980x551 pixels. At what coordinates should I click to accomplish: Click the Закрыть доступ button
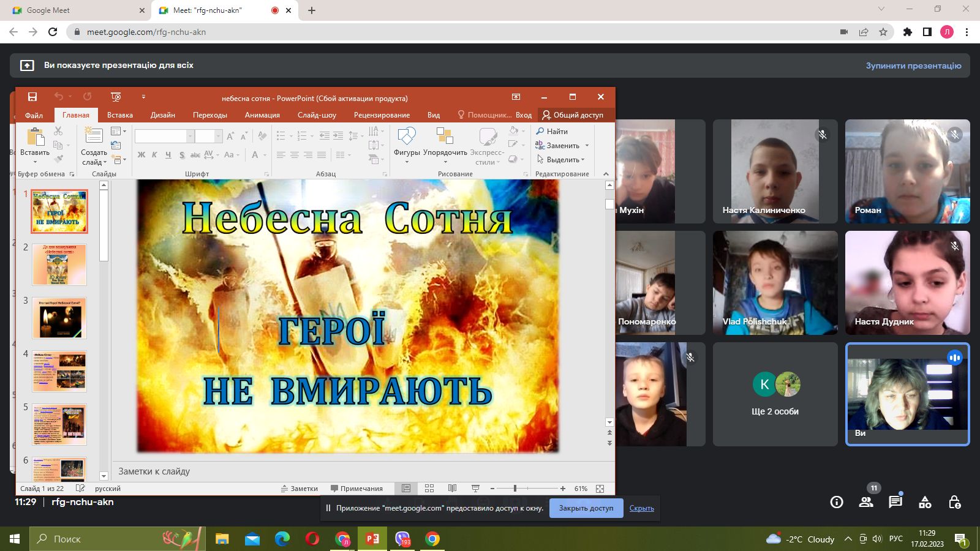(586, 508)
